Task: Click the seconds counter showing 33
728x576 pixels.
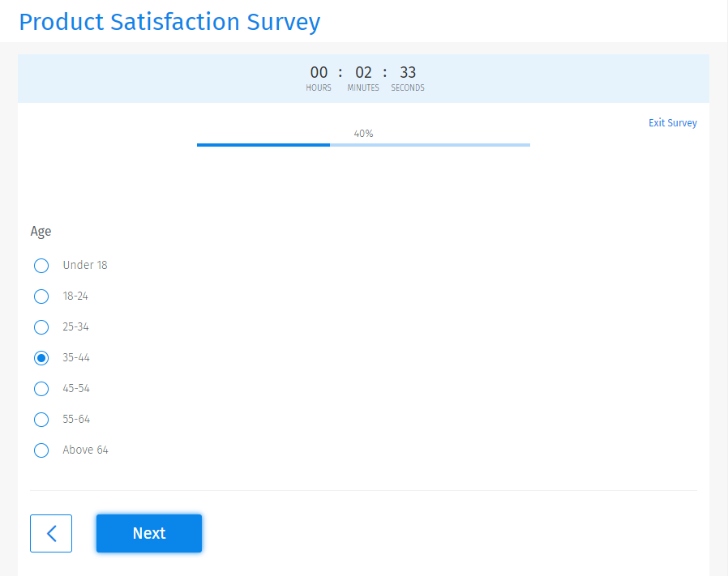Action: tap(407, 72)
